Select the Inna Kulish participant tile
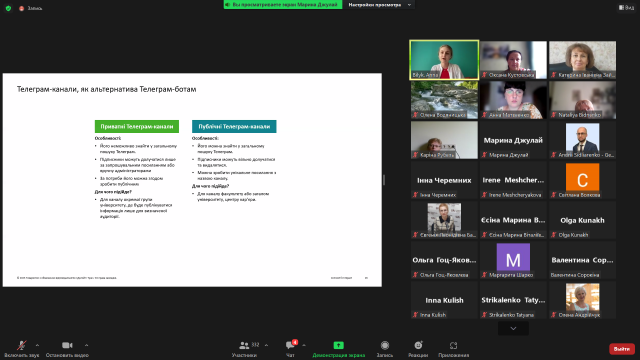Viewport: 640px width, 360px height. (x=444, y=300)
